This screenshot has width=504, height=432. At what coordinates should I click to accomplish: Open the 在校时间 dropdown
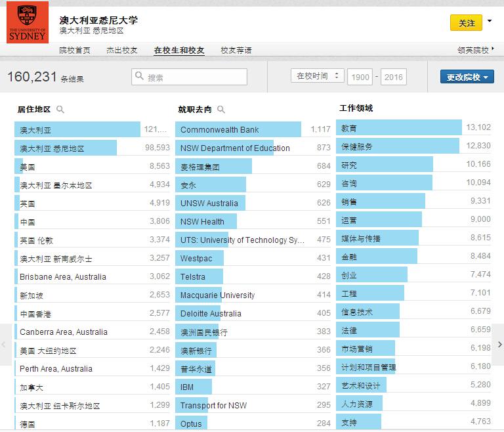point(317,76)
